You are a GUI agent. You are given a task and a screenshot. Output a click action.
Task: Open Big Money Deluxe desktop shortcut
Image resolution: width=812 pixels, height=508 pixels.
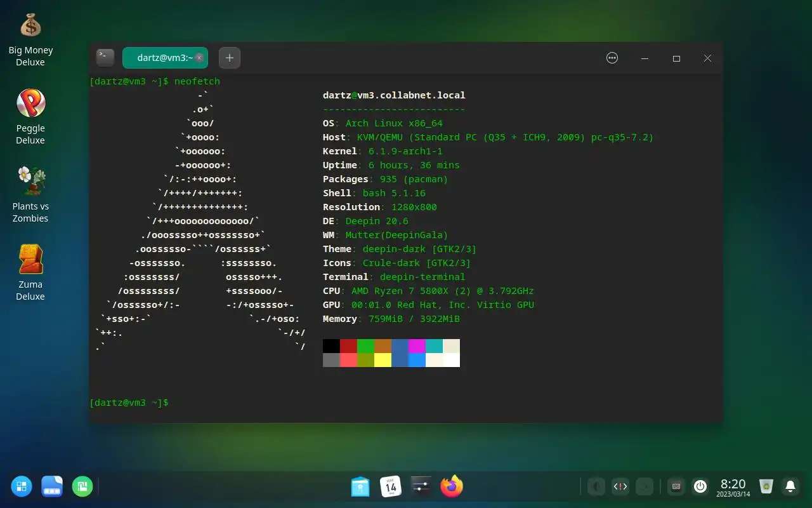[30, 40]
